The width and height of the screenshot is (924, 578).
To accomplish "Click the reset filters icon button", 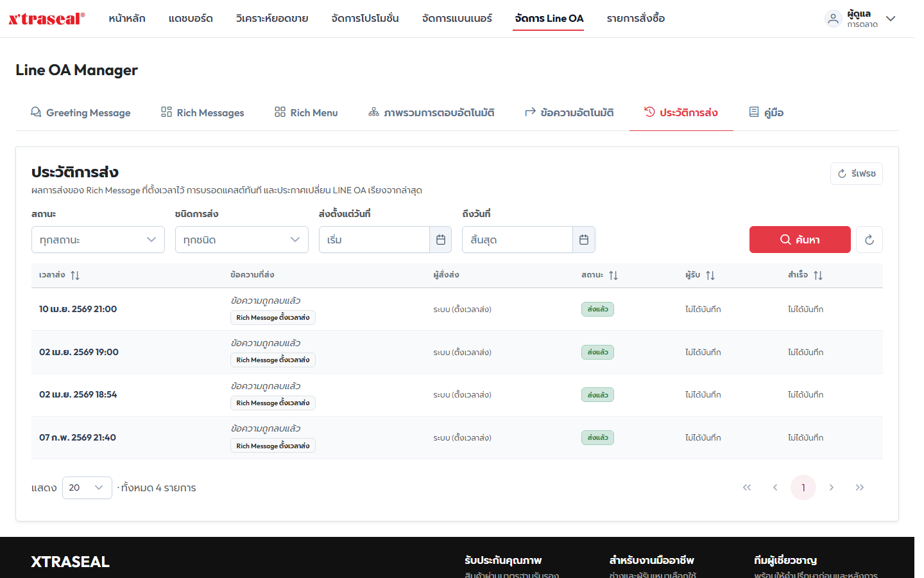I will tap(869, 240).
